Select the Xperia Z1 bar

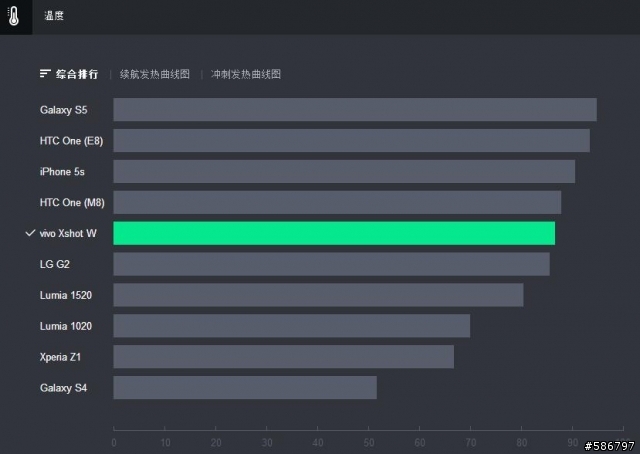(283, 356)
